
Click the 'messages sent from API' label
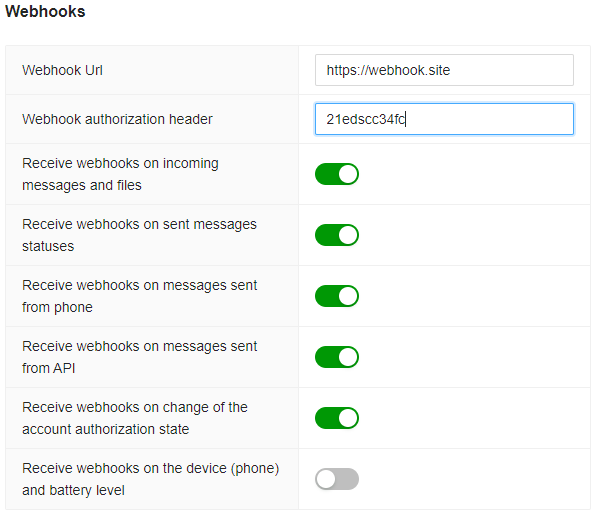click(140, 357)
